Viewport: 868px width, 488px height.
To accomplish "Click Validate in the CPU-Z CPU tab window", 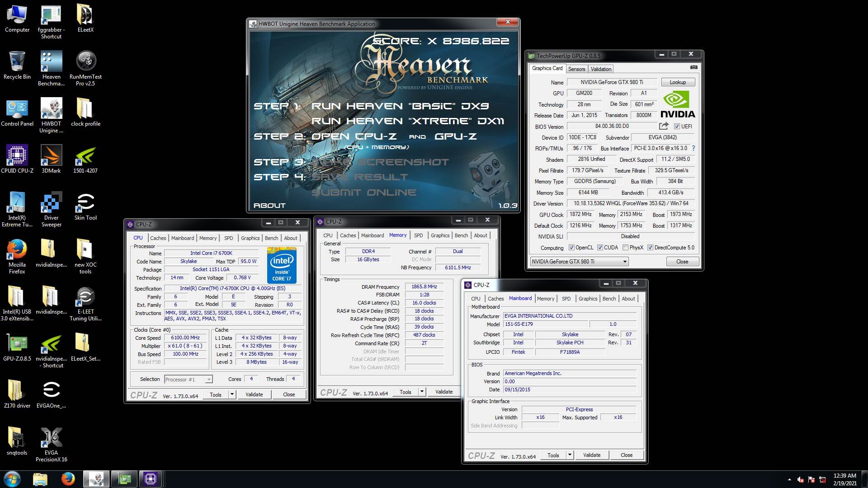I will point(254,394).
